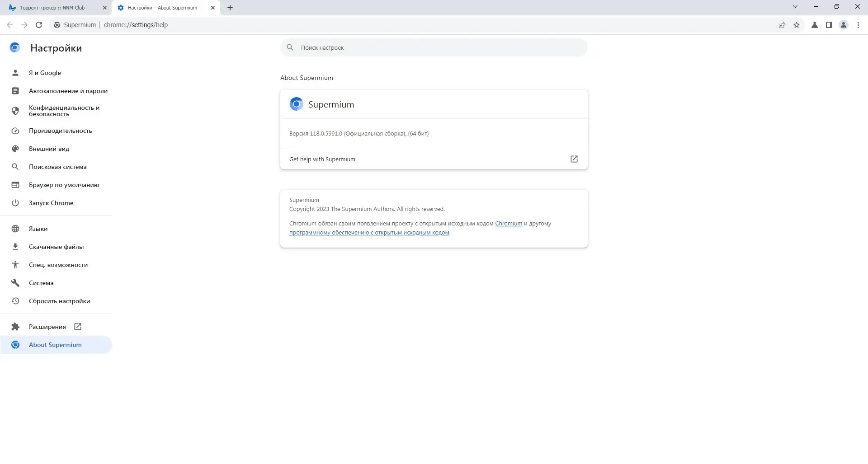Open Спец. возможности settings
This screenshot has width=868, height=464.
pos(56,265)
